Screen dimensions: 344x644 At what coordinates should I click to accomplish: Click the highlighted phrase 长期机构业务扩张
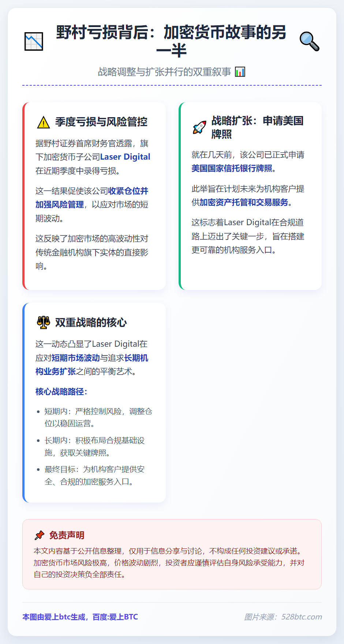click(92, 365)
